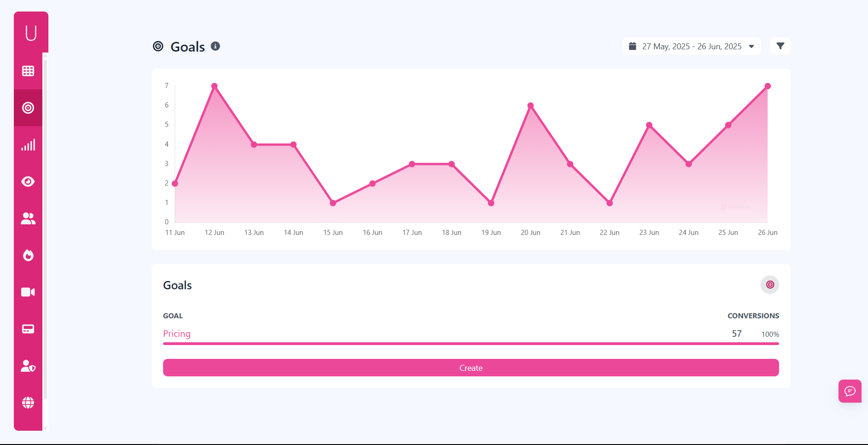Open the admin user-shield section
Screen dimensions: 868x445
28,366
